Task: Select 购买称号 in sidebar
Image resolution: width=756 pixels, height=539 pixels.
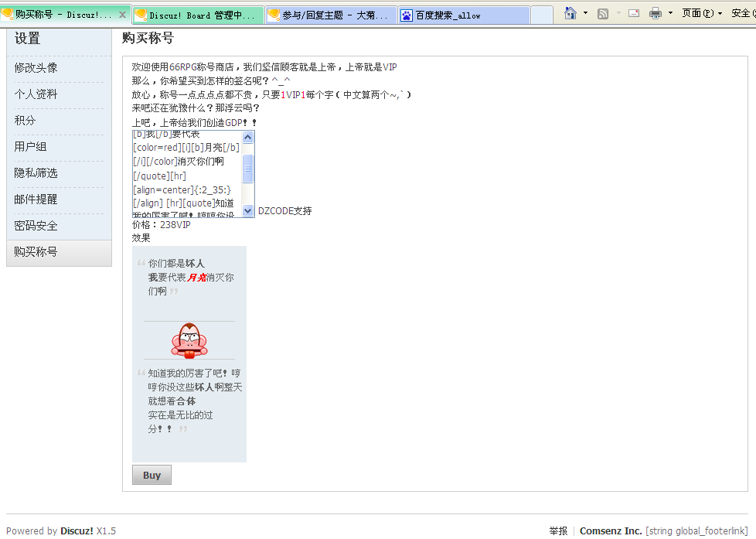Action: [x=60, y=252]
